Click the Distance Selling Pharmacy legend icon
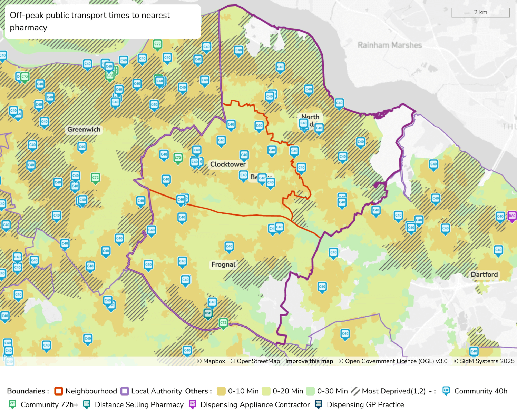517x420 pixels. pos(86,404)
